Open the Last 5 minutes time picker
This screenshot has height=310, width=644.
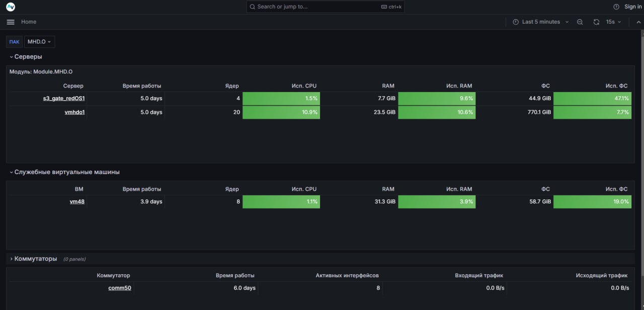(540, 22)
